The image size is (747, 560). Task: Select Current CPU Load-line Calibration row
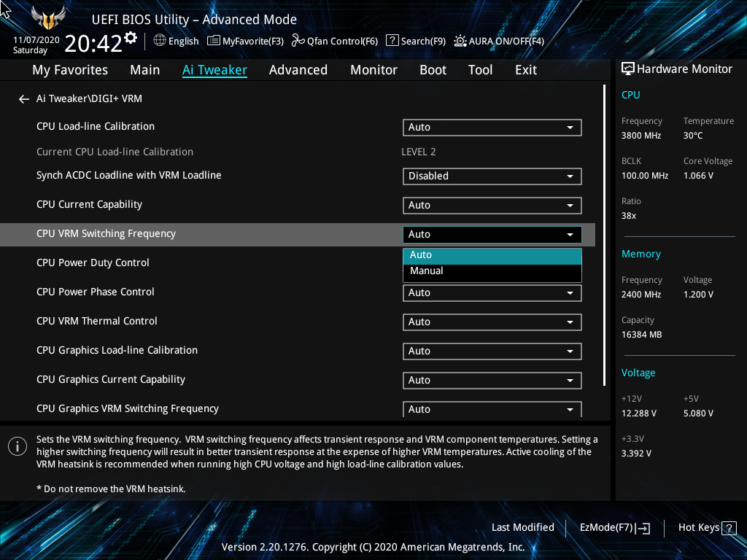298,152
